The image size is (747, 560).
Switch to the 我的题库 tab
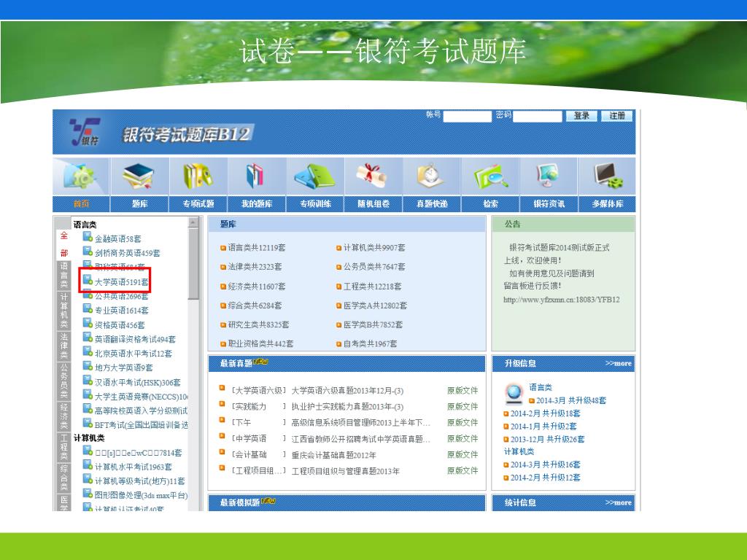pos(257,204)
